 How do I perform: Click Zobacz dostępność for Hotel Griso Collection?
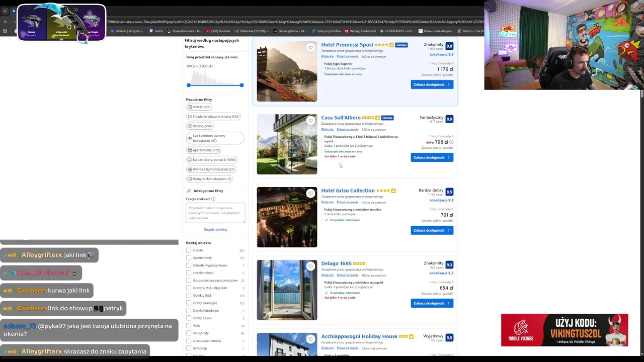click(x=432, y=230)
